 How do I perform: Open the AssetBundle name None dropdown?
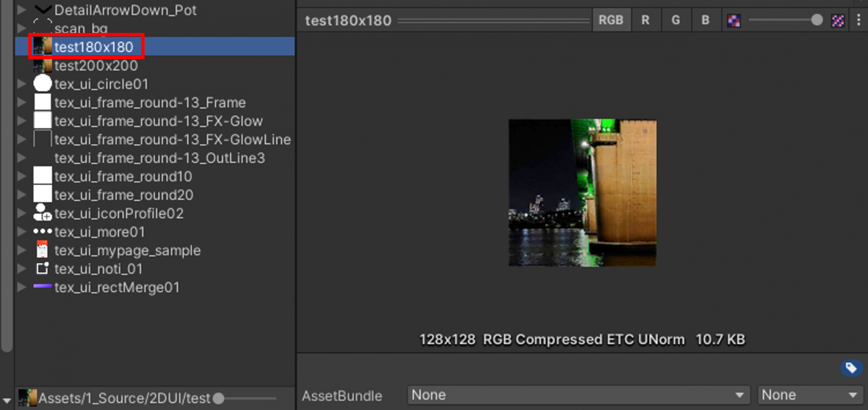pos(578,395)
